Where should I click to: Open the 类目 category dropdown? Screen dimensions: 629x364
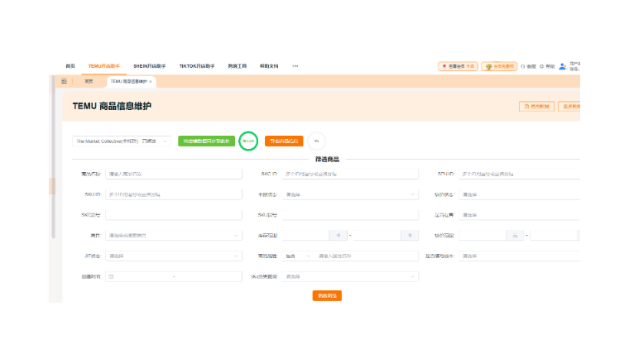tap(174, 235)
